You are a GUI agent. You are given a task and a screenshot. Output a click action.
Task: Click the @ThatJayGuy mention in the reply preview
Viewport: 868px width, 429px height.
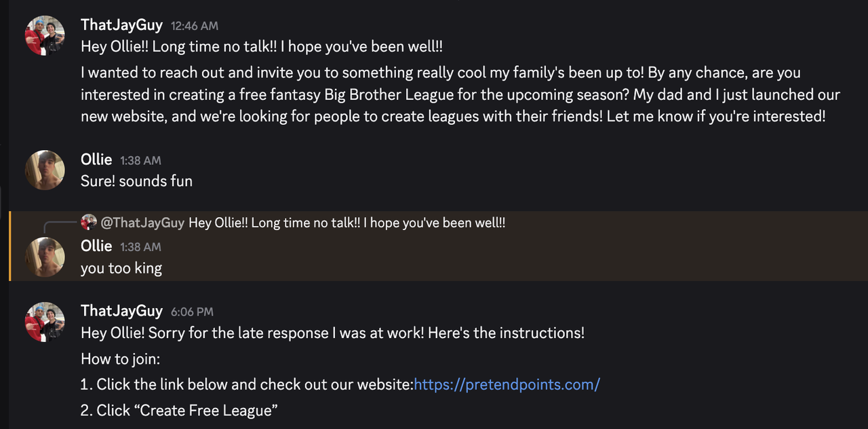(142, 223)
